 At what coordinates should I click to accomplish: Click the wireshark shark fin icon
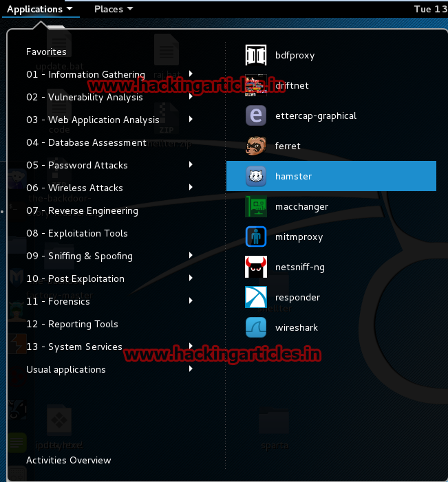pos(256,327)
